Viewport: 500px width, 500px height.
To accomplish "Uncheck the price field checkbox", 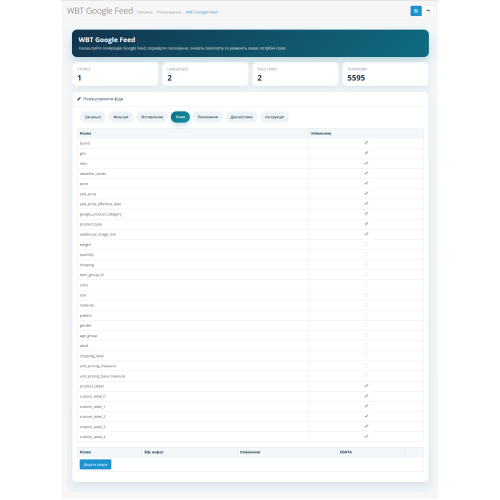I will pyautogui.click(x=366, y=183).
